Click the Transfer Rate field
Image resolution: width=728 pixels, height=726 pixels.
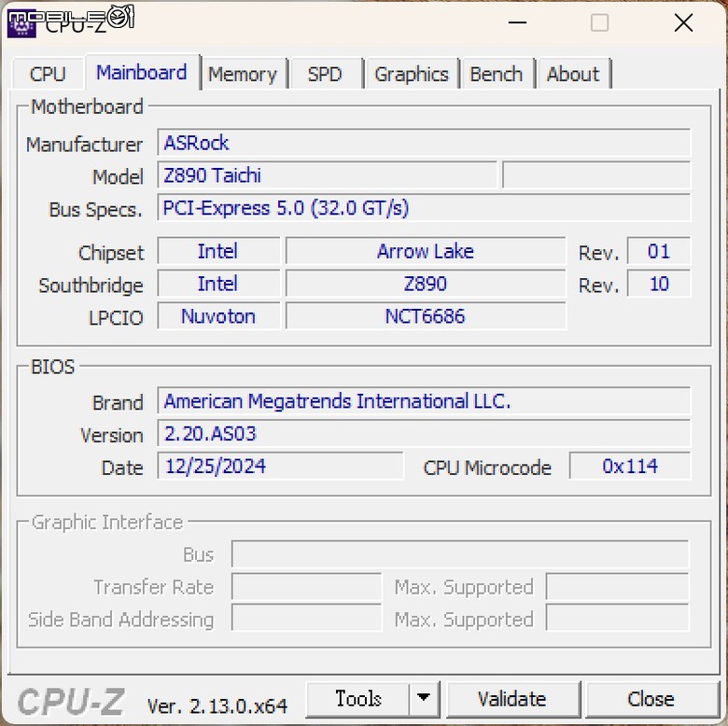tap(306, 587)
